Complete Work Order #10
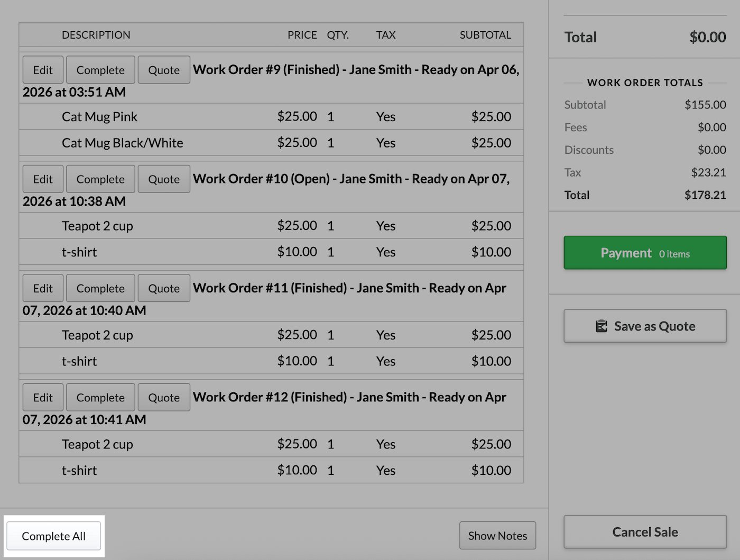The height and width of the screenshot is (560, 740). coord(100,179)
